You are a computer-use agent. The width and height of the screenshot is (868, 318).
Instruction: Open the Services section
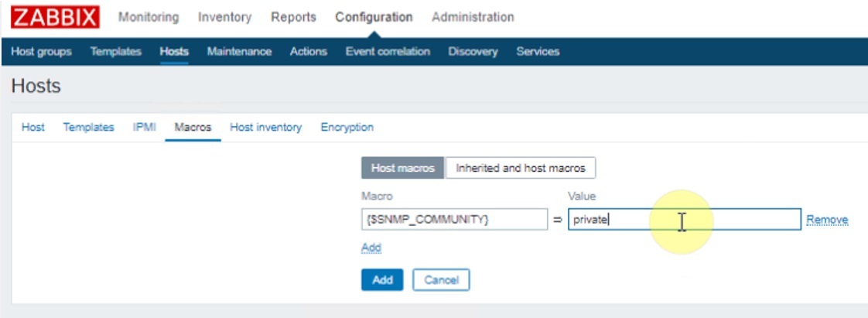point(538,52)
